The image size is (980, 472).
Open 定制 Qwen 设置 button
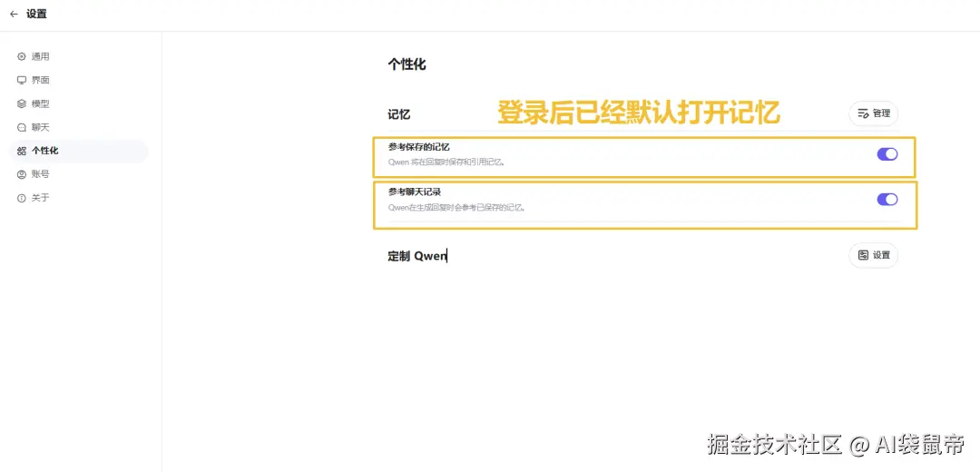[873, 255]
